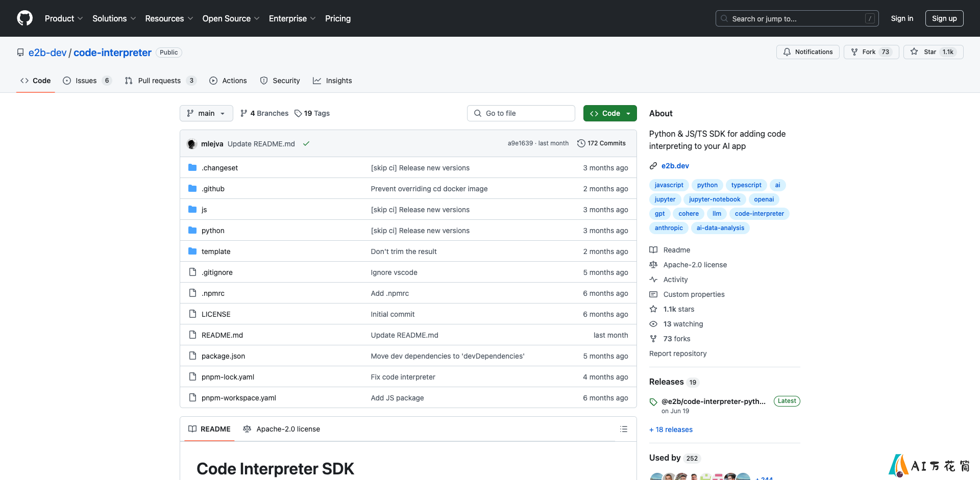Click the pnpm-lock.yaml file icon

pos(192,376)
